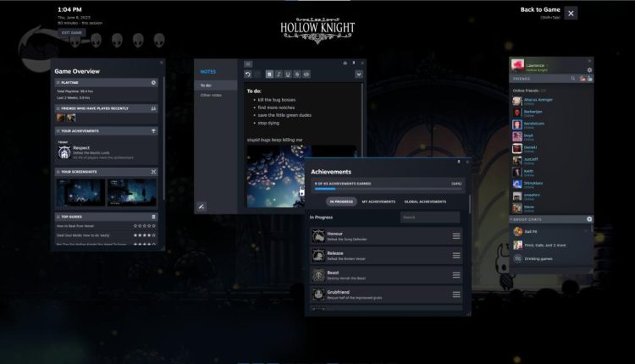Viewport: 635px width, 364px height.
Task: Expand the Notes toolbar dropdown chevron
Action: click(x=359, y=74)
